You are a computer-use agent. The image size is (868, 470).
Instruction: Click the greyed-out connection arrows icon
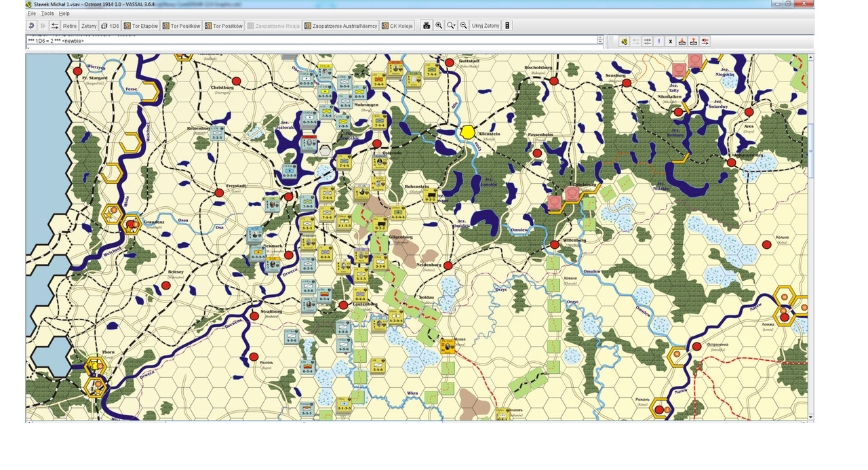click(x=636, y=41)
